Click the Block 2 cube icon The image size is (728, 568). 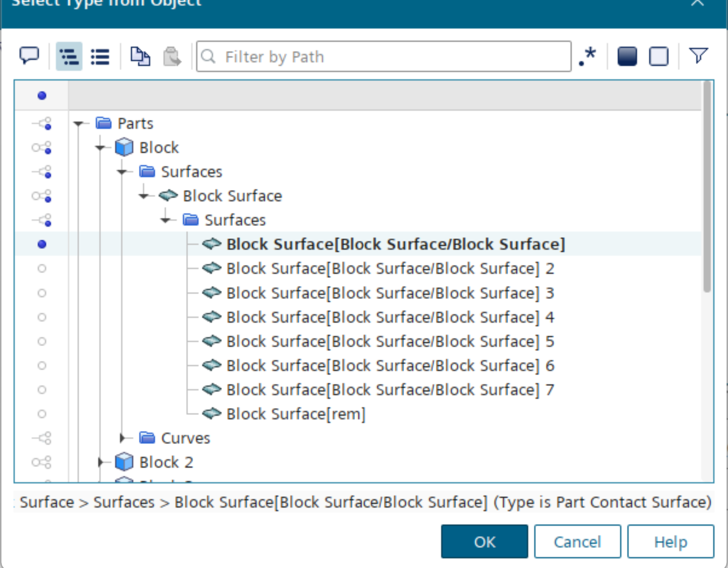124,462
